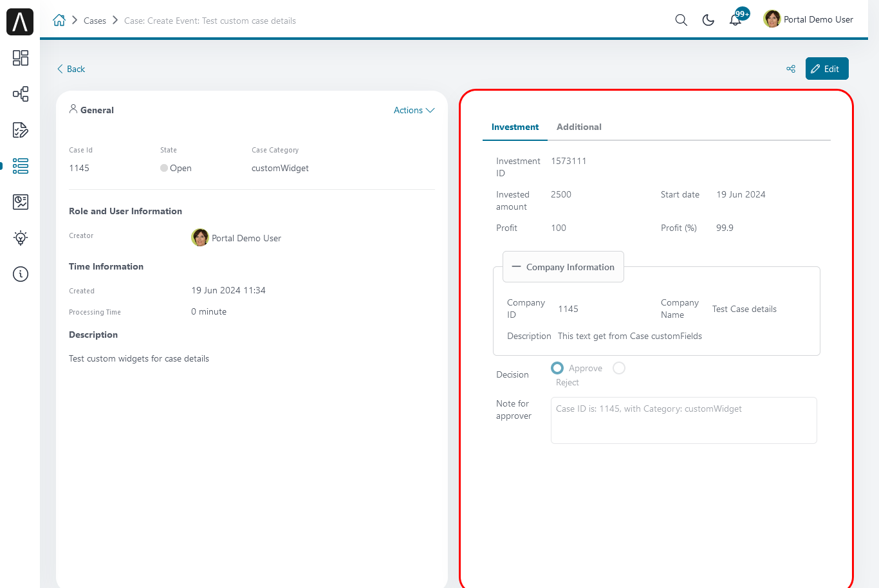Switch to the Additional tab
The width and height of the screenshot is (879, 588).
579,127
